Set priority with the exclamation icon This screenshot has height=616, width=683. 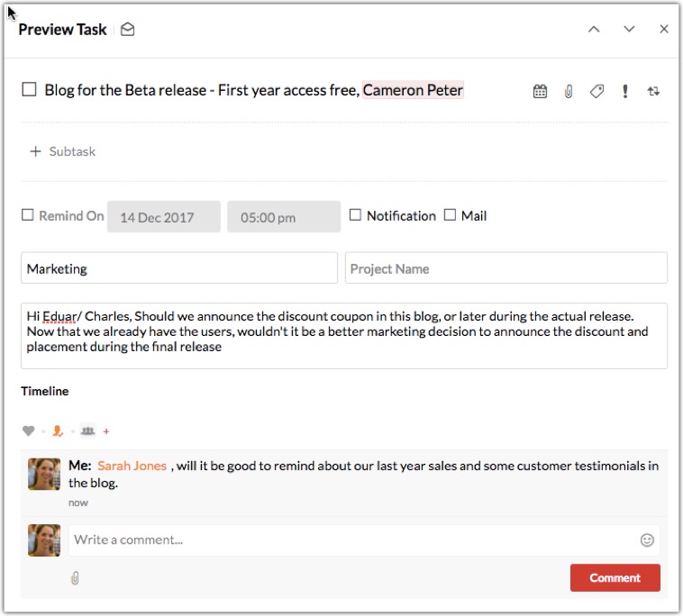point(625,91)
